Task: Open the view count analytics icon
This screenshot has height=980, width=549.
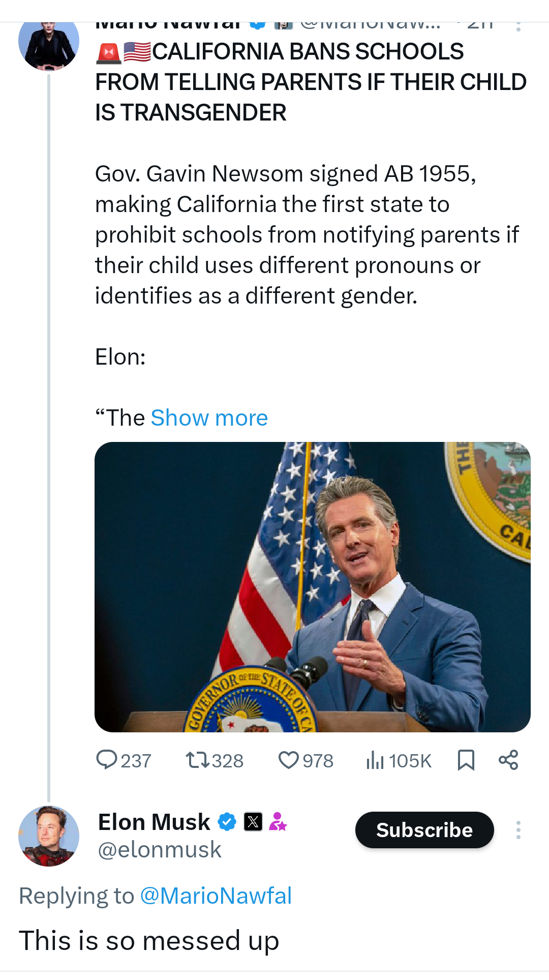Action: click(x=375, y=760)
